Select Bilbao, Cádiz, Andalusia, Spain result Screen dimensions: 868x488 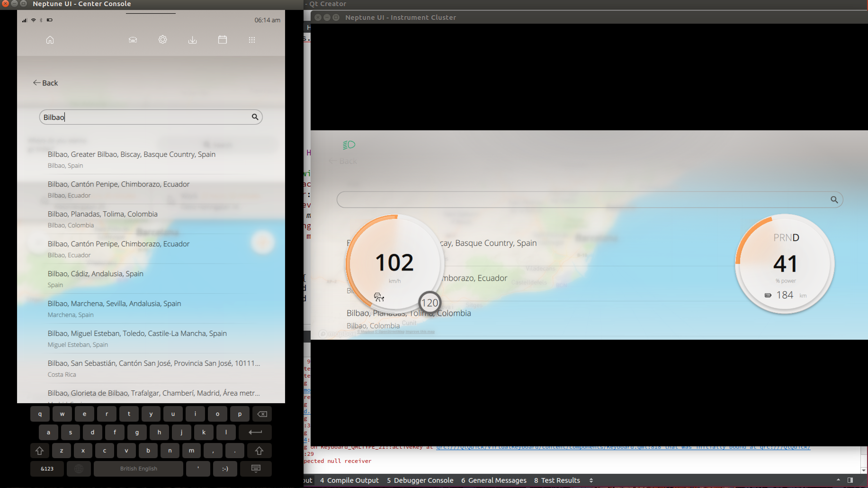pos(95,274)
